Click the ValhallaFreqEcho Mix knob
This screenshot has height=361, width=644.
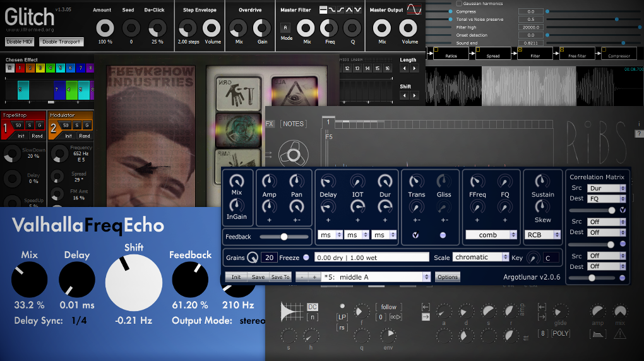pyautogui.click(x=29, y=280)
